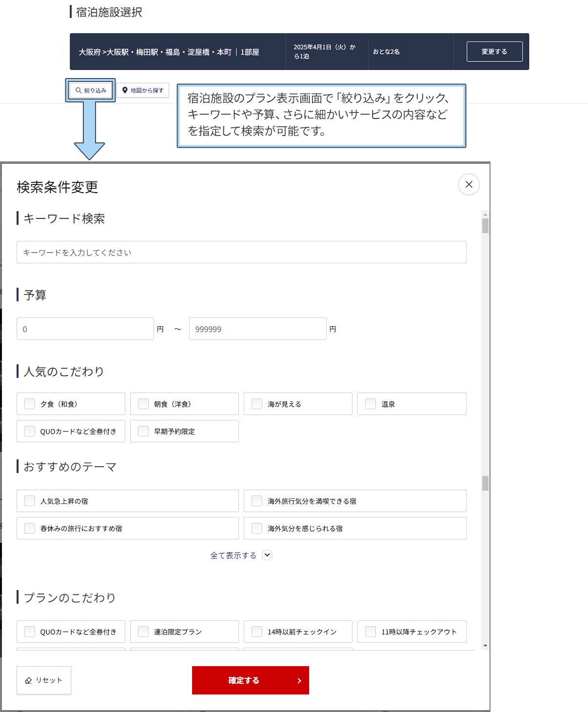This screenshot has height=712, width=588.
Task: Click the 変更する button in search bar
Action: pos(494,52)
